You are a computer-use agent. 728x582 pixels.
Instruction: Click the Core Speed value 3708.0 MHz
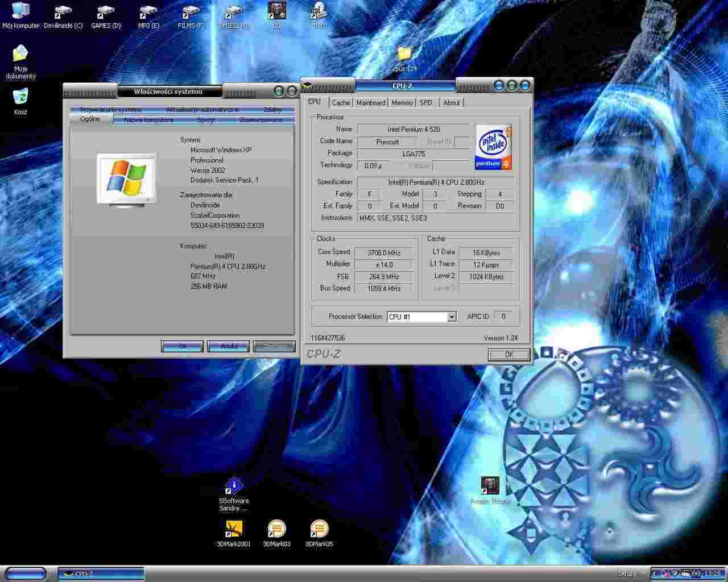[x=384, y=252]
